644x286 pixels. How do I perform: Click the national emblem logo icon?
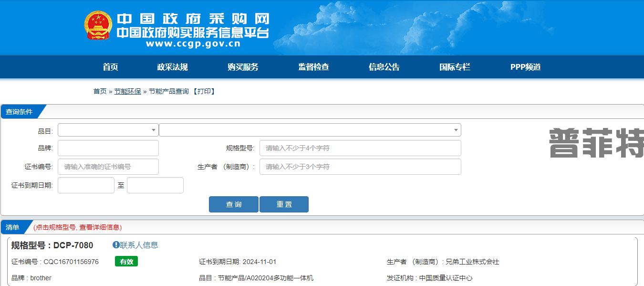98,25
